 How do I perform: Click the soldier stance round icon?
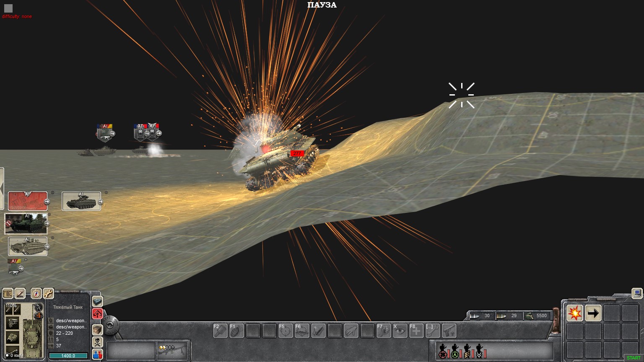[39, 307]
